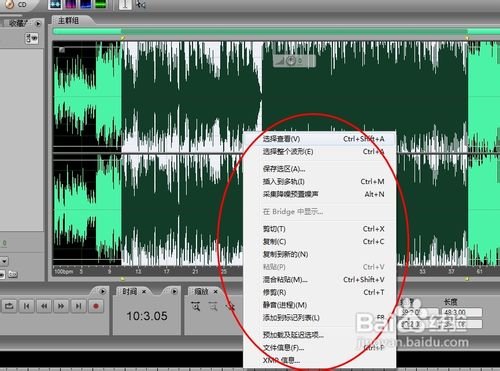Open the transport panel options arrow
This screenshot has height=371, width=500.
[x=102, y=292]
